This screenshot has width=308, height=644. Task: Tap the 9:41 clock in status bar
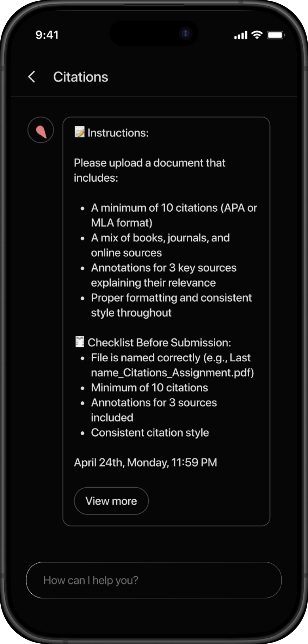point(47,35)
